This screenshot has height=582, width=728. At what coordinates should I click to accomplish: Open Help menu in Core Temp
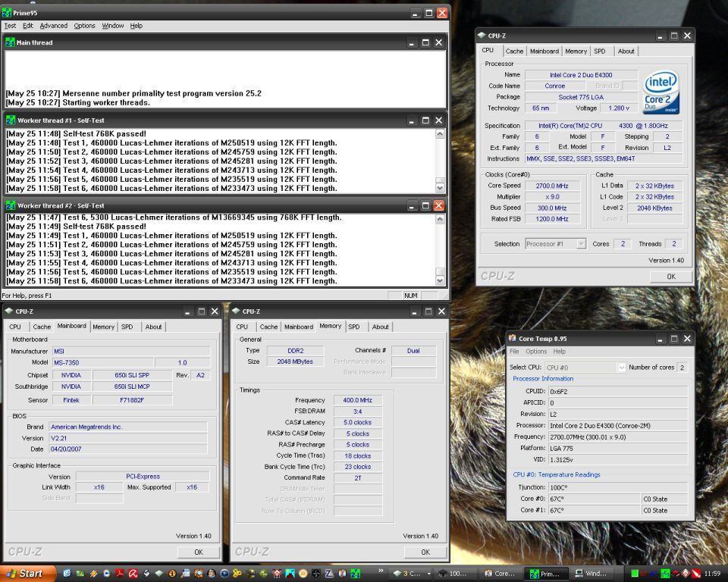coord(559,352)
